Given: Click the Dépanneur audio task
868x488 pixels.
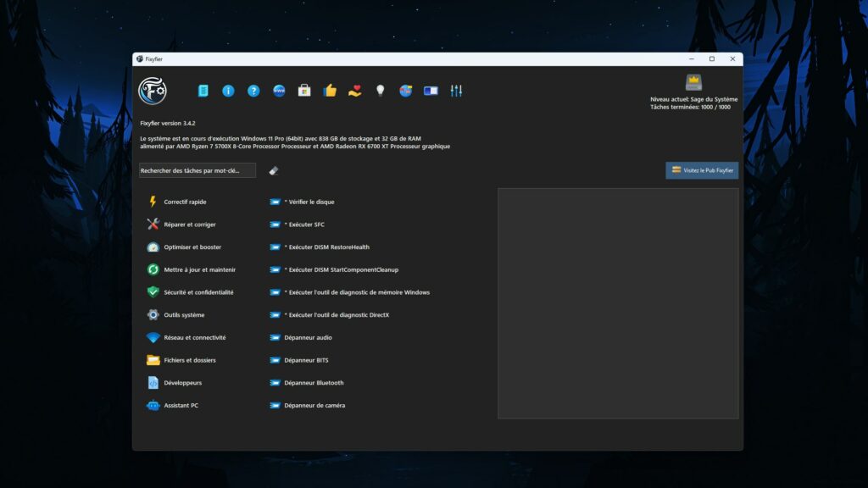Looking at the screenshot, I should 301,337.
